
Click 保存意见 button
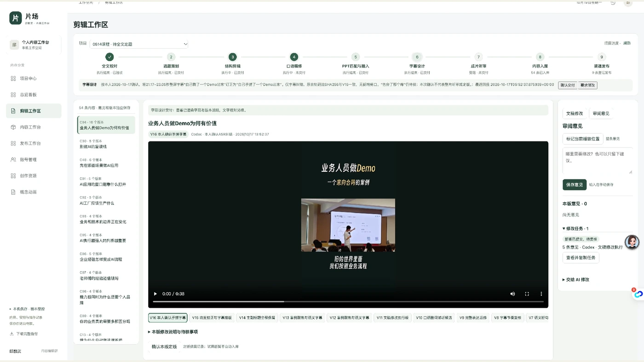click(x=575, y=185)
